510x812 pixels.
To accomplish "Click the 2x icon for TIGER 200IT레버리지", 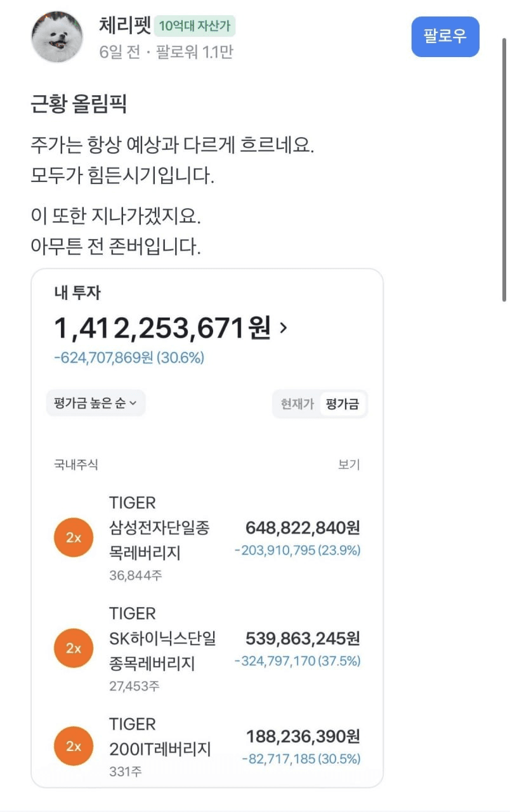I will pyautogui.click(x=74, y=746).
